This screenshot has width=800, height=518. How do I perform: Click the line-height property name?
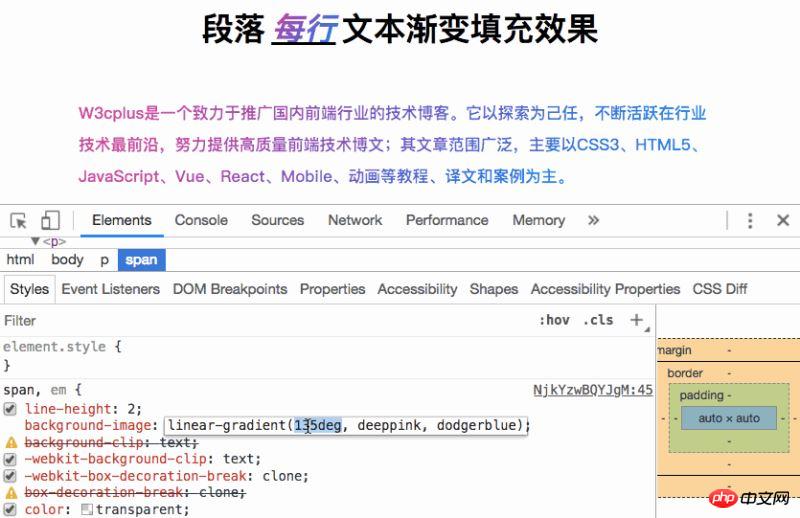point(68,409)
